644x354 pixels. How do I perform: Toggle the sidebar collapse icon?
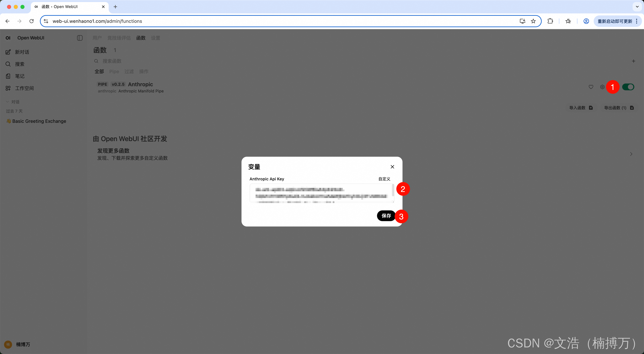(x=80, y=38)
